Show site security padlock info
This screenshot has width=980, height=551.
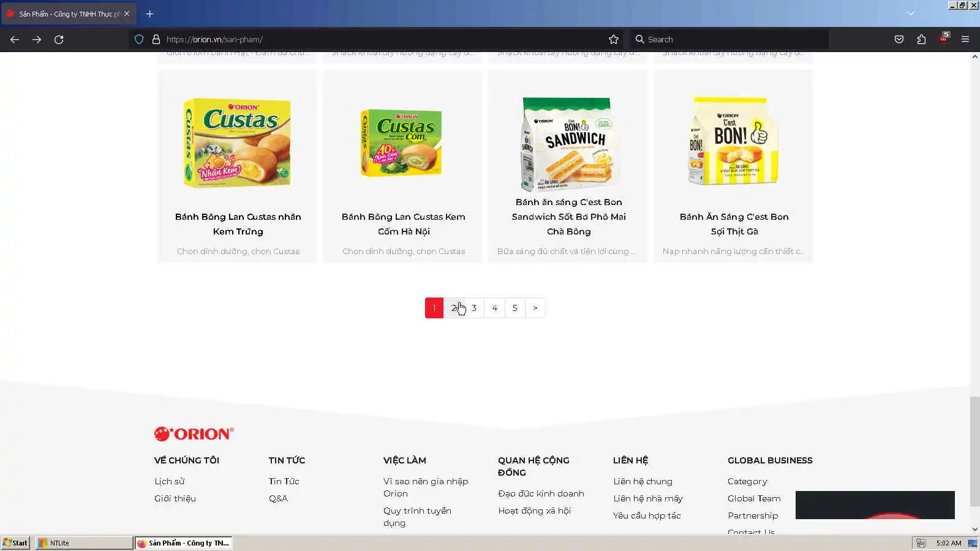pos(156,39)
